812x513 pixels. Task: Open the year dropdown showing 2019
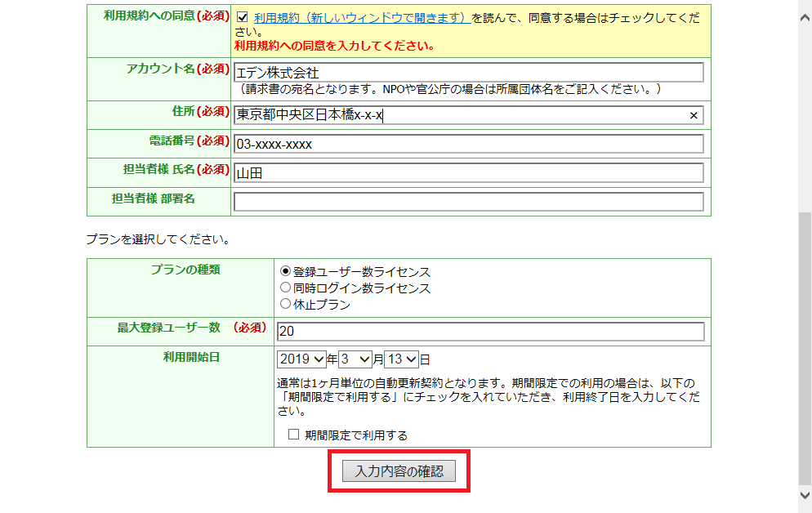301,359
